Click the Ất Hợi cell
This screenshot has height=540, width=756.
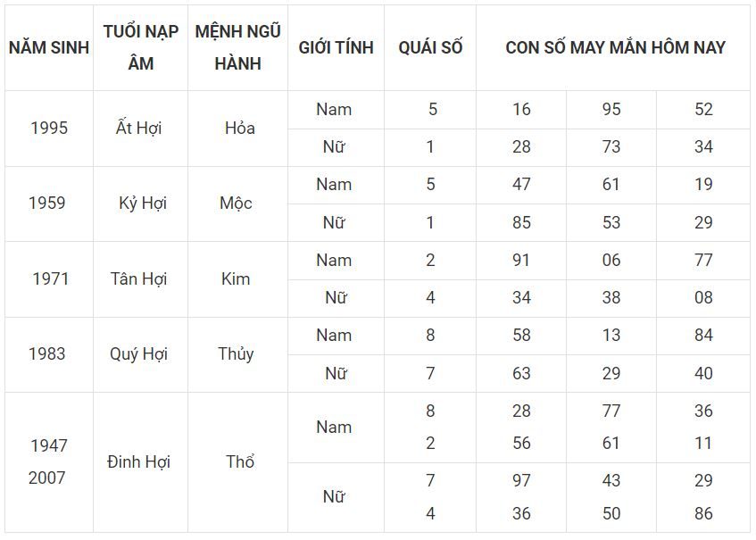141,128
